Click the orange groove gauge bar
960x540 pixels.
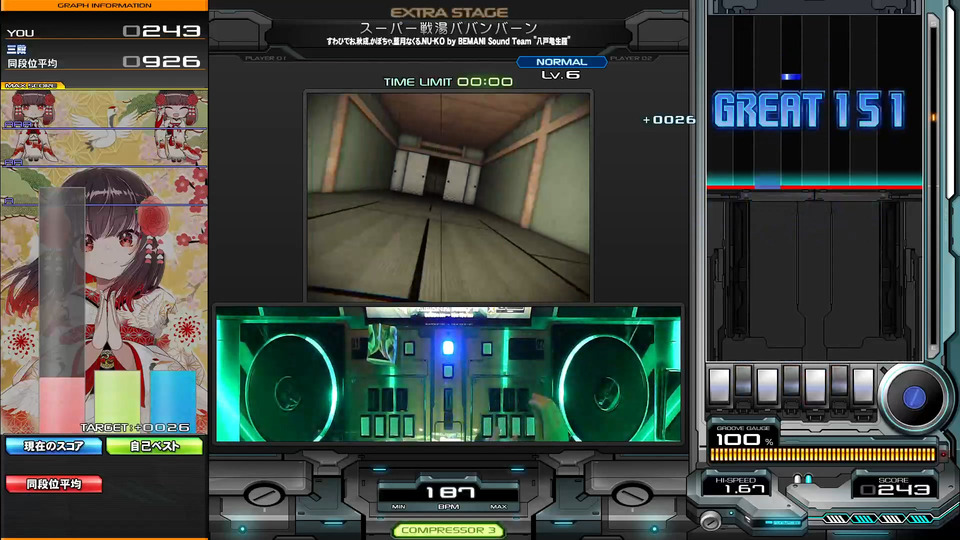(822, 454)
